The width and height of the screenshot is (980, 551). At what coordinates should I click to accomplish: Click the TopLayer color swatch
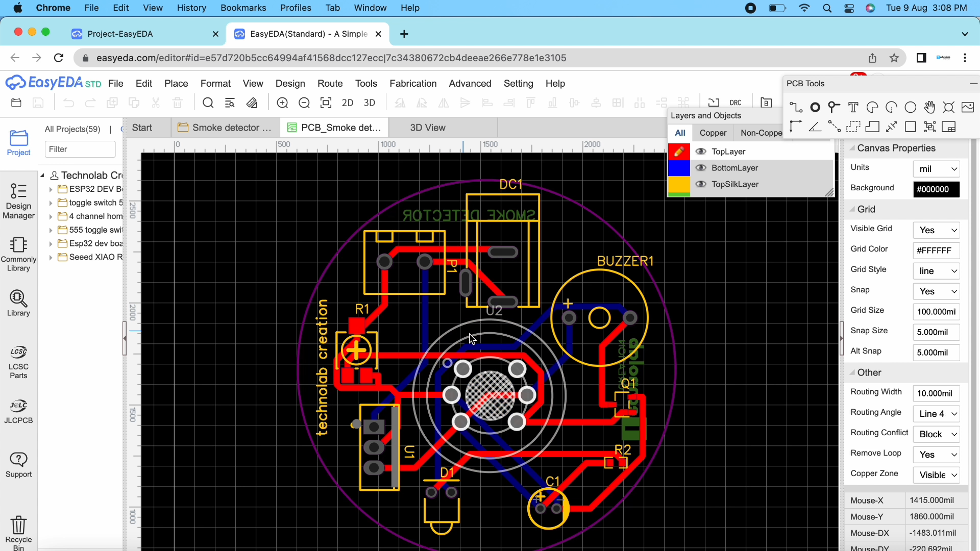[x=679, y=152]
